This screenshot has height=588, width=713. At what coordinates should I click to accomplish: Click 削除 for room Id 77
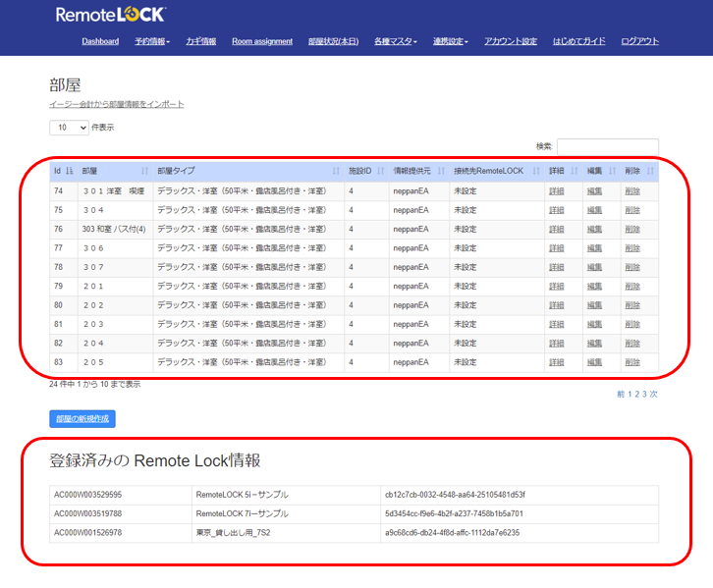click(632, 248)
